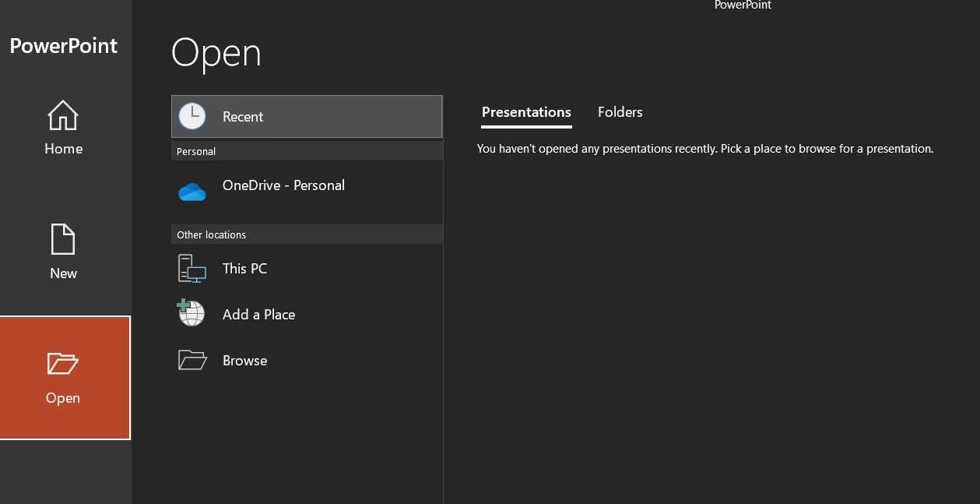
Task: Click the Browse folder icon
Action: [192, 360]
